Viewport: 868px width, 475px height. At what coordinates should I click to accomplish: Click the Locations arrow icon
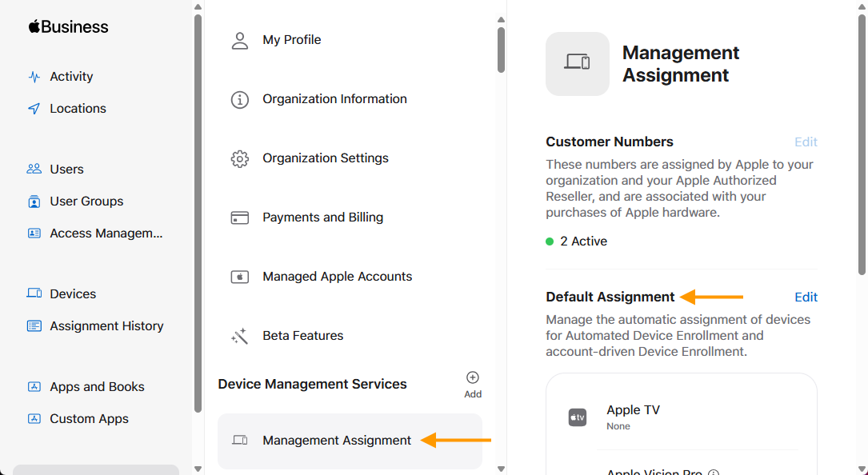coord(34,109)
